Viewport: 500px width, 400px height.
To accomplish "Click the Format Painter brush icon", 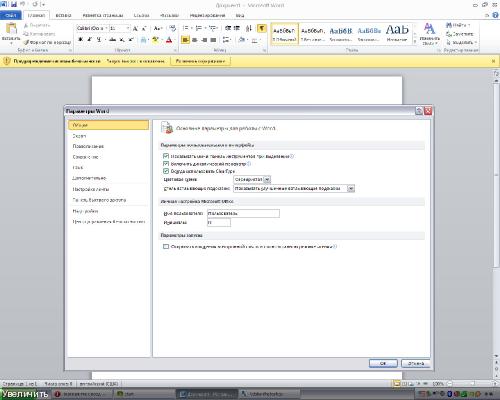I will [26, 42].
